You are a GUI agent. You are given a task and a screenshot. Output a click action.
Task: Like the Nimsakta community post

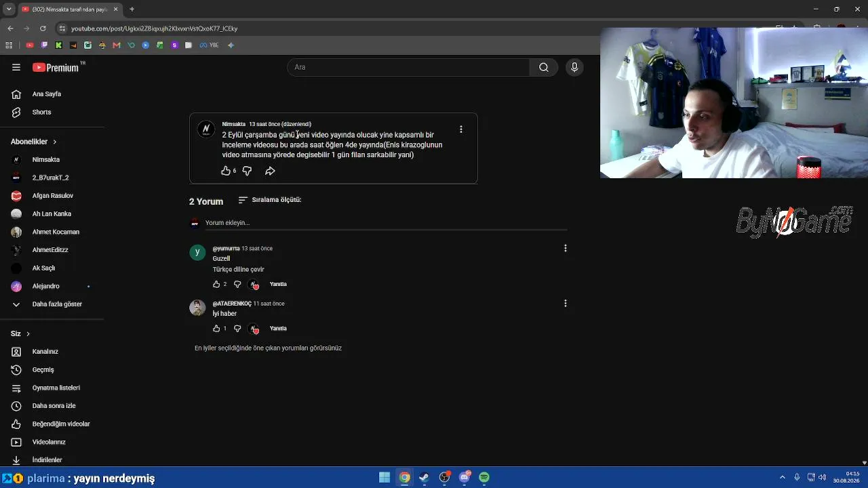pos(226,171)
